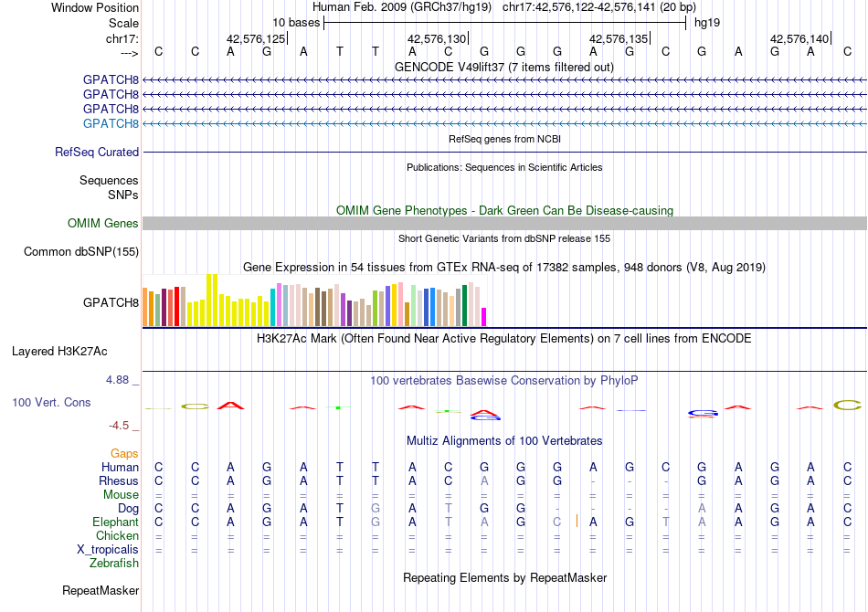Click the magenta bar ending the GTEx chart
The width and height of the screenshot is (868, 612).
tap(484, 316)
